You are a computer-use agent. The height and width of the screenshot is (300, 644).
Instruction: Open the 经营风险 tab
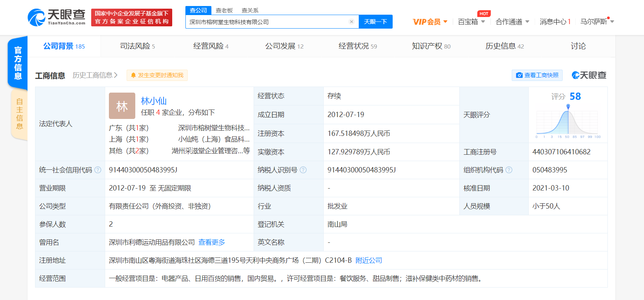click(x=211, y=46)
